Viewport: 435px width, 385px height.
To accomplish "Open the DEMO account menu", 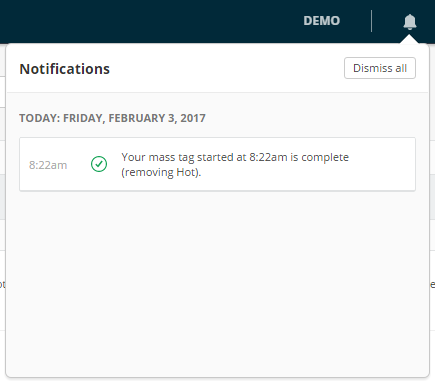I will pyautogui.click(x=322, y=21).
